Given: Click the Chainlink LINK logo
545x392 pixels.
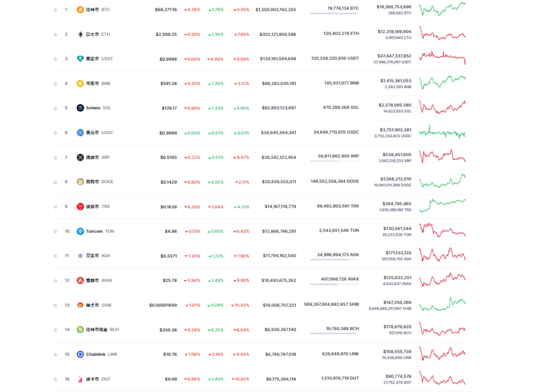Looking at the screenshot, I should click(80, 354).
